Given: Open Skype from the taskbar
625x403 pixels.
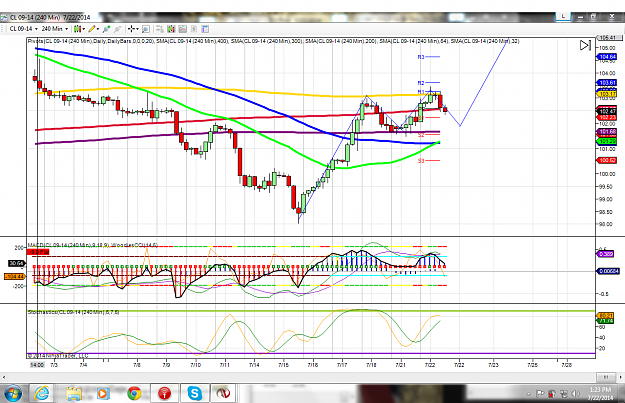Looking at the screenshot, I should click(195, 393).
